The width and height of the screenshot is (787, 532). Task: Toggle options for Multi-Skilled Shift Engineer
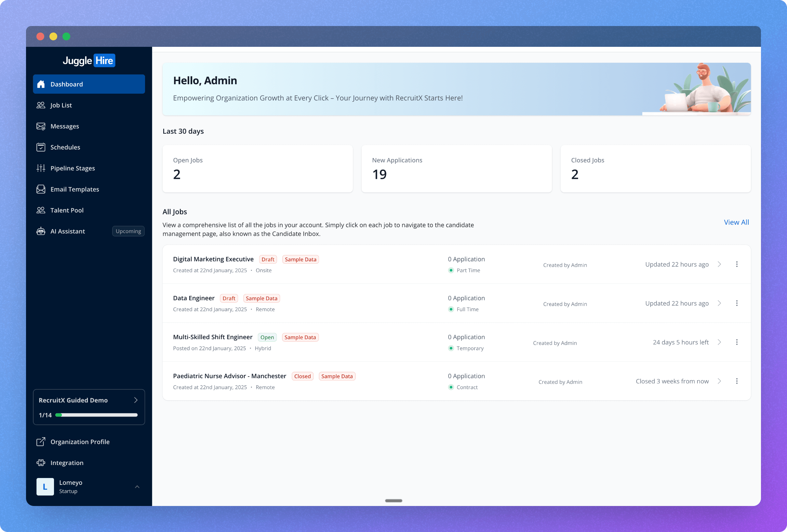click(x=737, y=342)
